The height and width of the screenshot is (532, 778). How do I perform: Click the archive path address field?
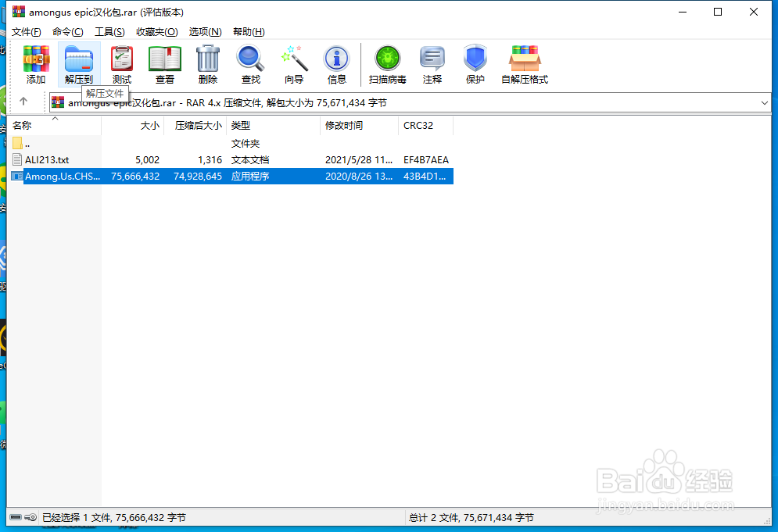click(x=410, y=102)
